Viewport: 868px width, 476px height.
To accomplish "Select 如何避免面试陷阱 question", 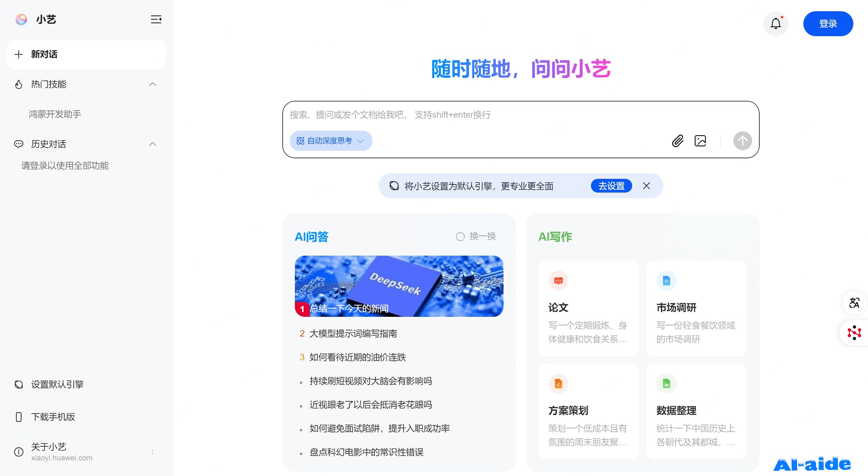I will (x=379, y=429).
